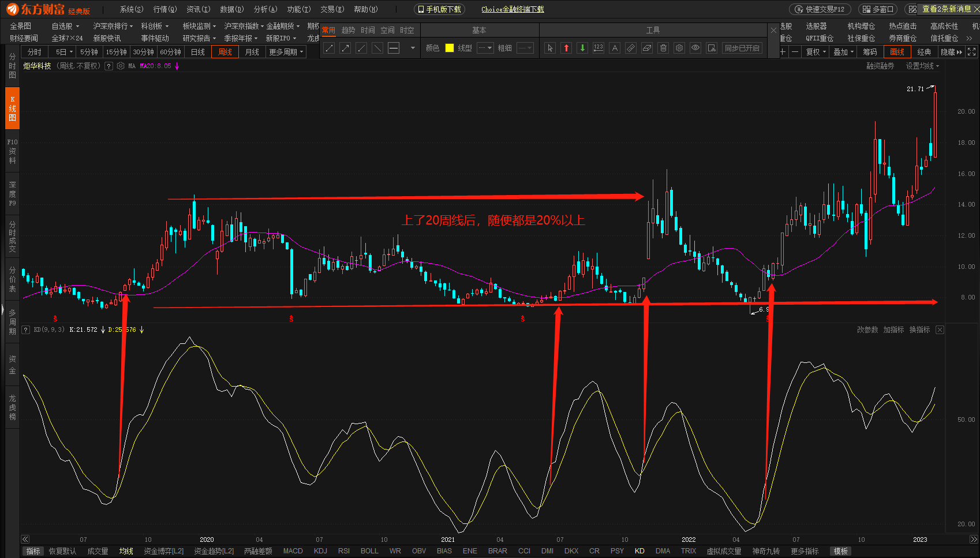Screen dimensions: 980x558
Task: Open 粗细 line thickness dropdown
Action: click(525, 48)
